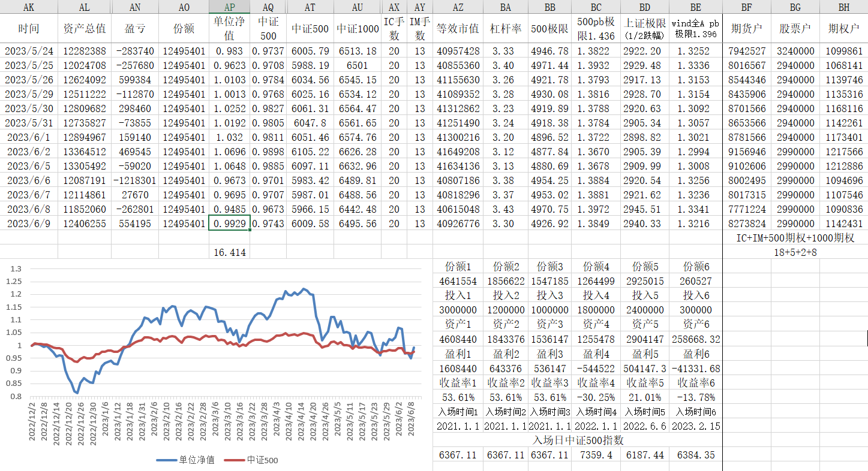Select the cell reading 18+5+2+8
The width and height of the screenshot is (868, 471).
(x=795, y=252)
